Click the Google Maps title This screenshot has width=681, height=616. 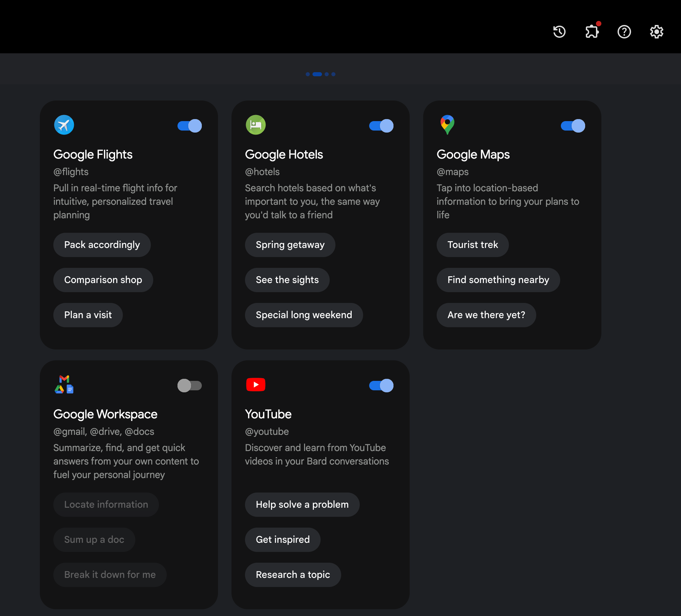click(473, 155)
